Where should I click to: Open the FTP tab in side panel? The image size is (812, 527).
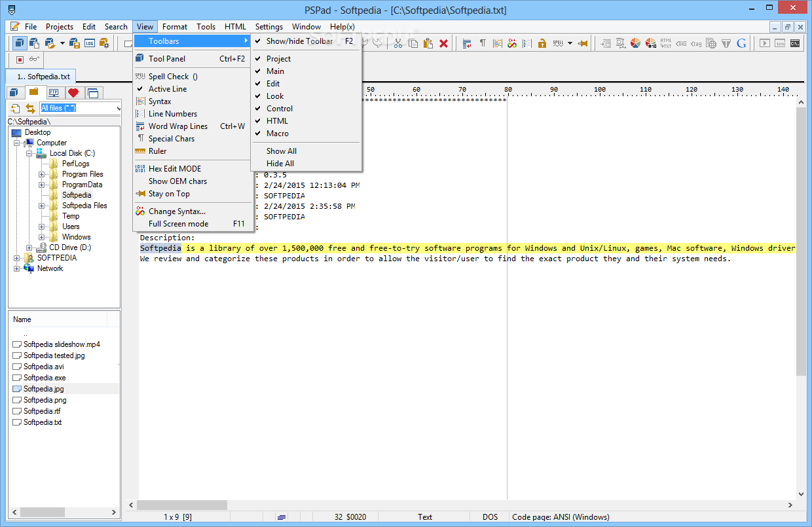54,92
